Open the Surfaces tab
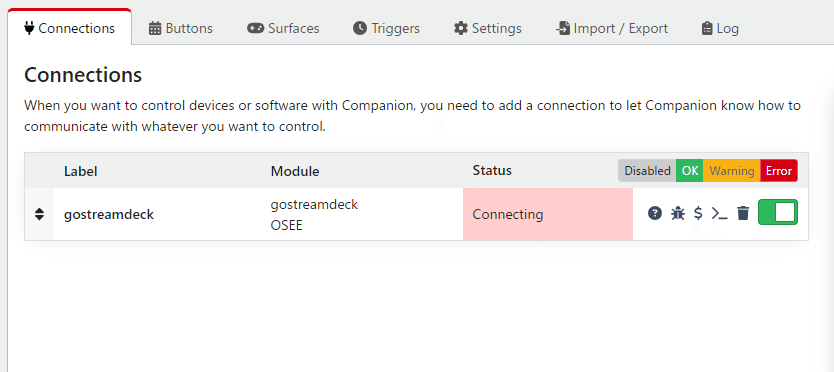 click(283, 28)
